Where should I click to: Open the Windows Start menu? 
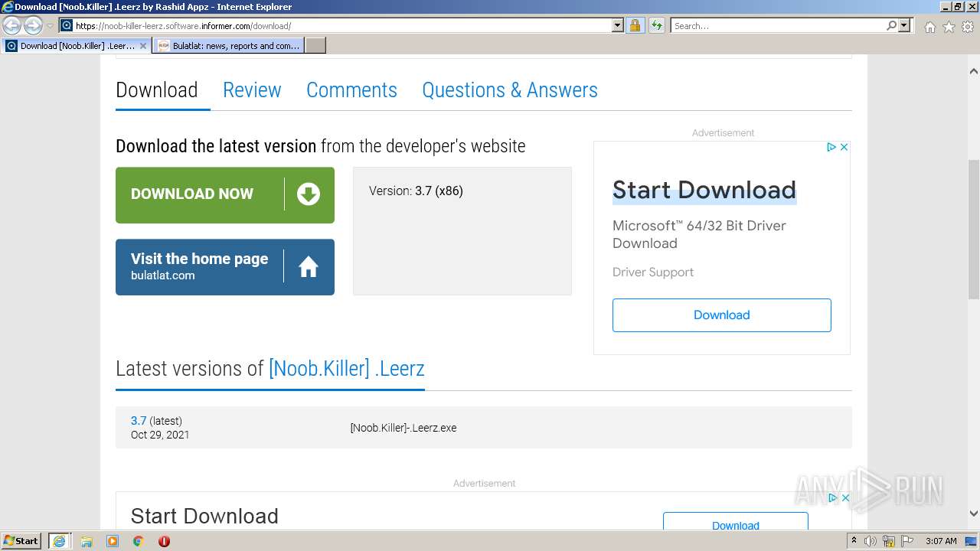click(21, 540)
